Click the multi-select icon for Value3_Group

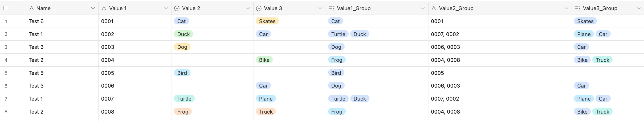coord(577,8)
